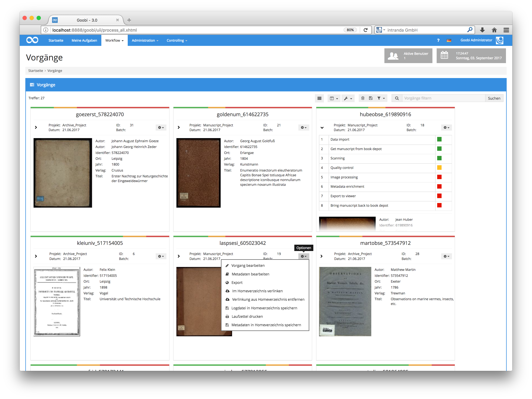Open the Workflow dropdown menu
The height and width of the screenshot is (399, 532).
coord(115,40)
